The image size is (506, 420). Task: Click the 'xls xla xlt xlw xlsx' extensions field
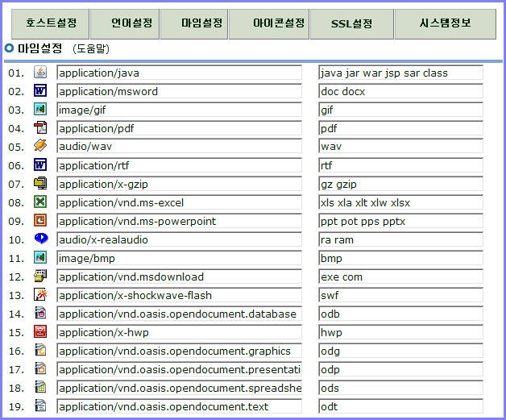[x=400, y=202]
